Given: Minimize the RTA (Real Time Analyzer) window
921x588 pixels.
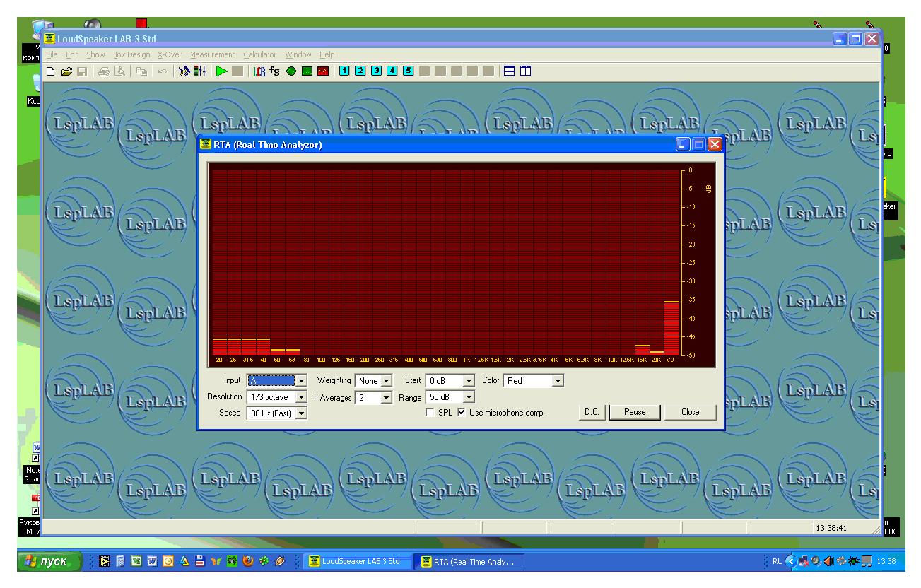Looking at the screenshot, I should (683, 144).
